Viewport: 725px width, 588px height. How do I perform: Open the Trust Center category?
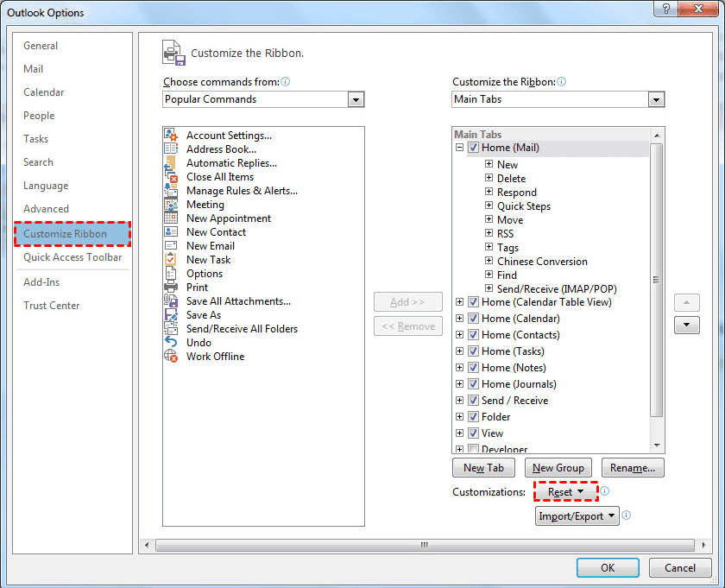(x=51, y=306)
